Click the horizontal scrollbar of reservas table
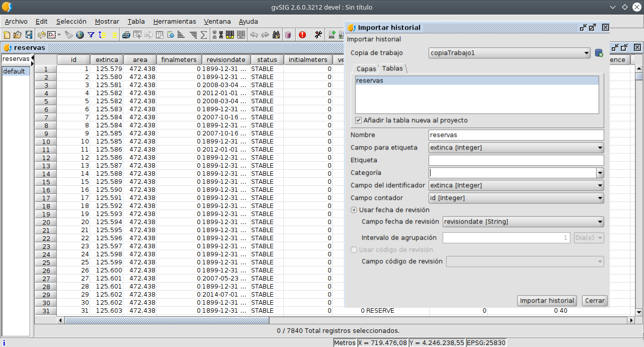The image size is (644, 347). click(x=346, y=320)
